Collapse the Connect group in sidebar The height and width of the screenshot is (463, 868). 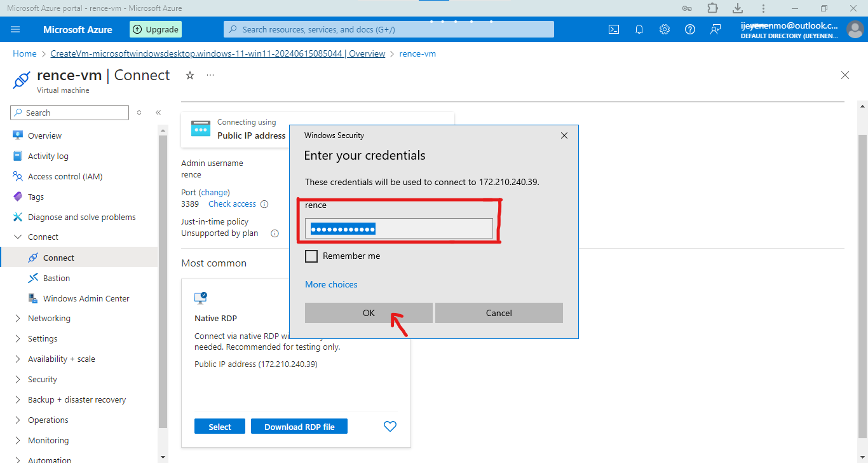tap(18, 237)
